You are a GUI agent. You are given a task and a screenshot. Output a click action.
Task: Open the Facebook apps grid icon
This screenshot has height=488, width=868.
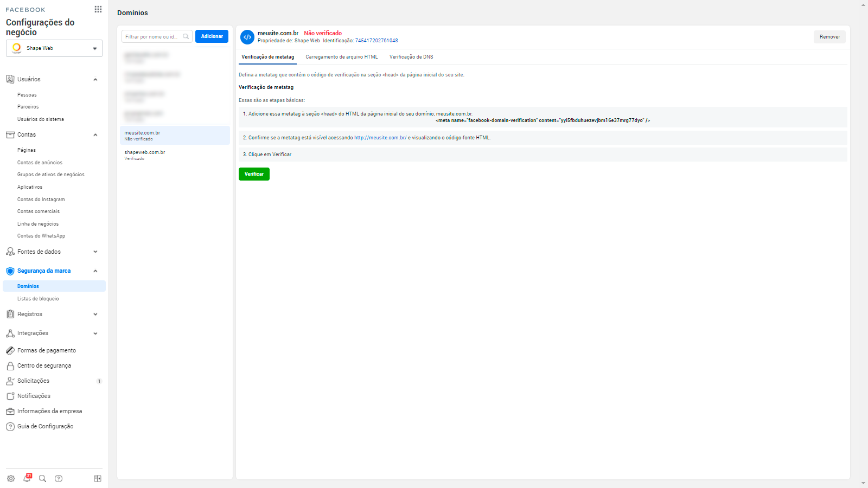[x=98, y=9]
